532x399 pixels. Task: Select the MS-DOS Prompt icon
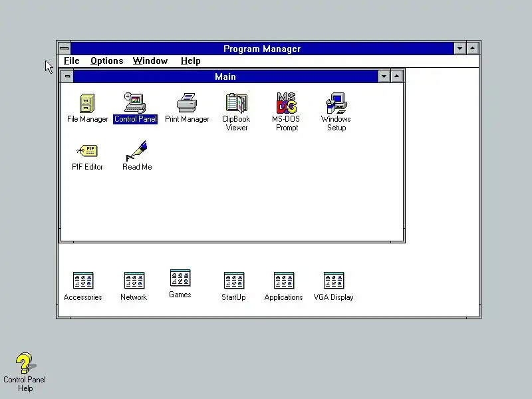(x=287, y=103)
